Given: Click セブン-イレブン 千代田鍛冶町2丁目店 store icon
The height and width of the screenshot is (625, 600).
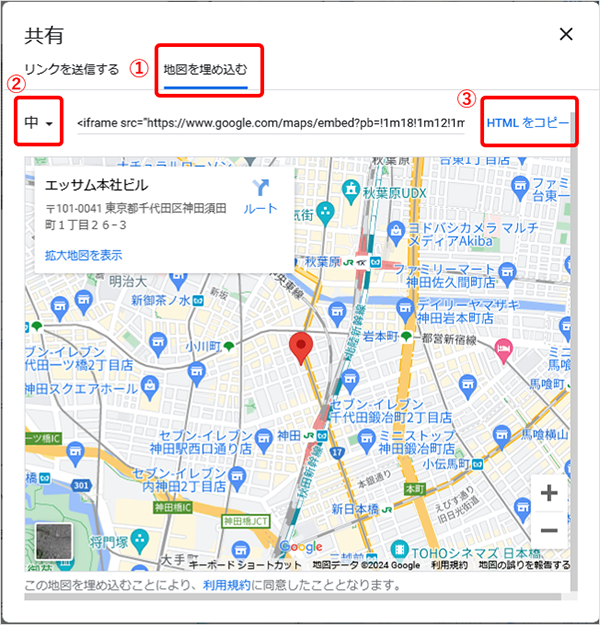Looking at the screenshot, I should click(350, 381).
